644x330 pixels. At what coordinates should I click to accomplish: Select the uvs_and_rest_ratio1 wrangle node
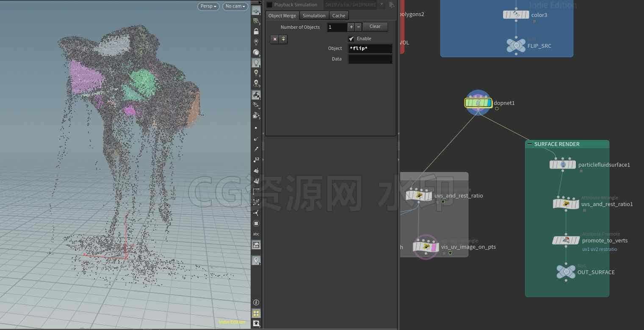566,204
